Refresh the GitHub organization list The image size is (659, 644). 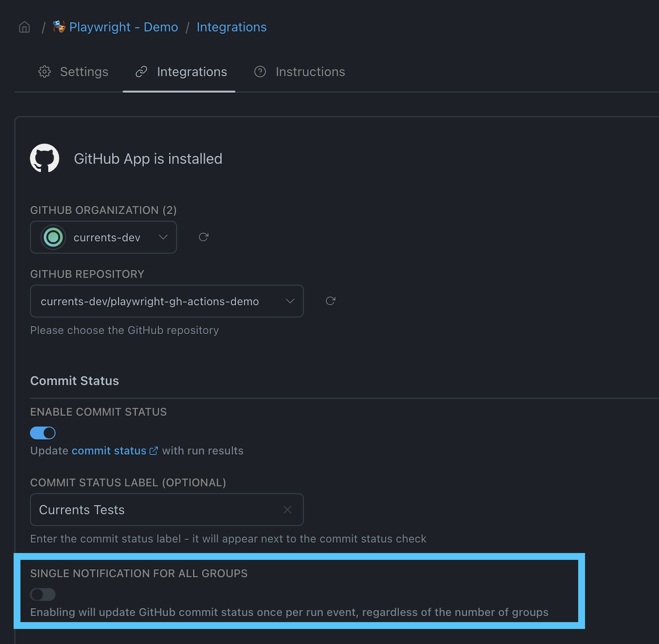point(203,237)
